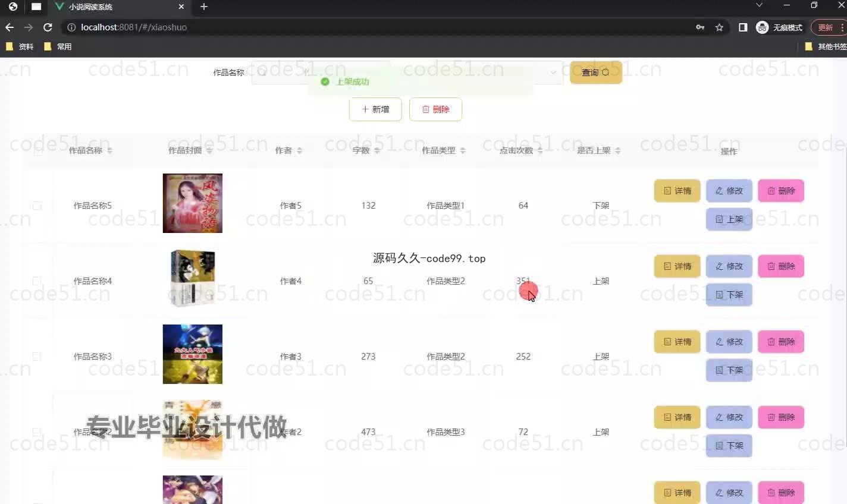The image size is (847, 504).
Task: Open cover thumbnail of 作品名称4
Action: pos(193,279)
